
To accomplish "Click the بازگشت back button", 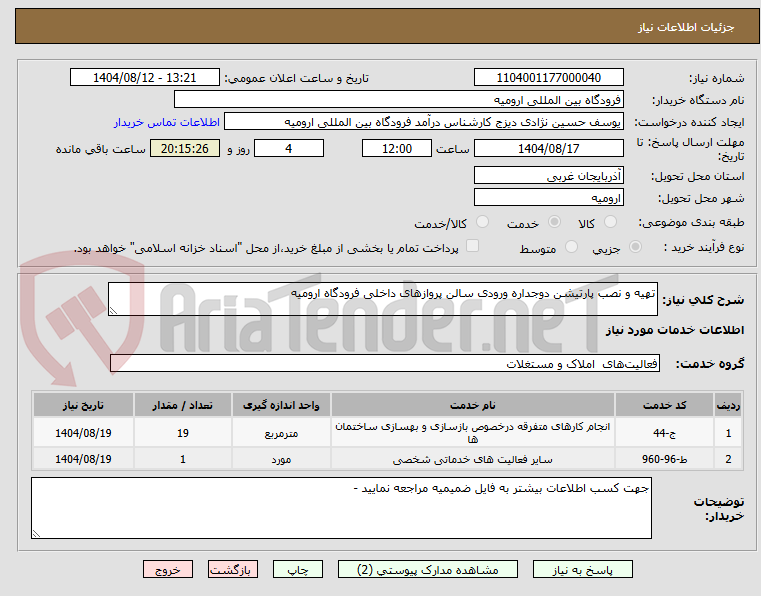I will [232, 569].
